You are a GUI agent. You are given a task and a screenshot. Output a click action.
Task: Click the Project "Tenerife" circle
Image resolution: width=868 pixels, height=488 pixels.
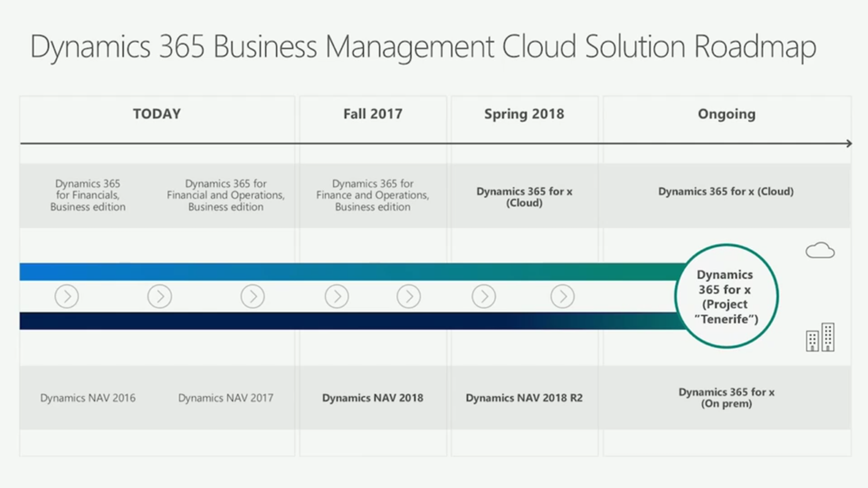(726, 296)
